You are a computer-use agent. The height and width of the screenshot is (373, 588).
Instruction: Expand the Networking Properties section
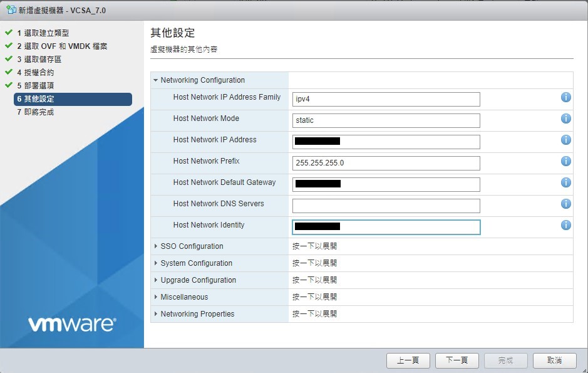[x=156, y=313]
